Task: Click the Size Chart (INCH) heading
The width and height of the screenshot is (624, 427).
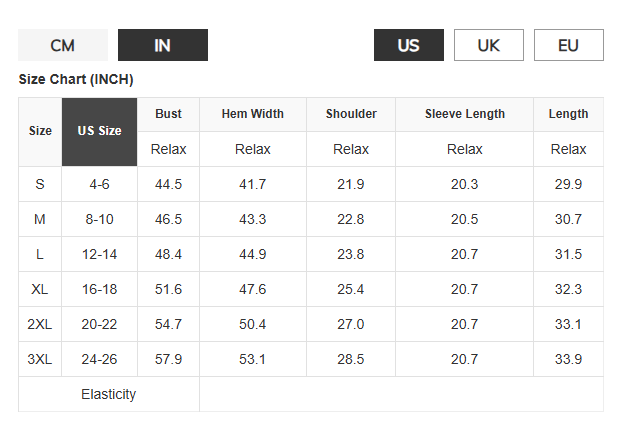Action: click(76, 79)
